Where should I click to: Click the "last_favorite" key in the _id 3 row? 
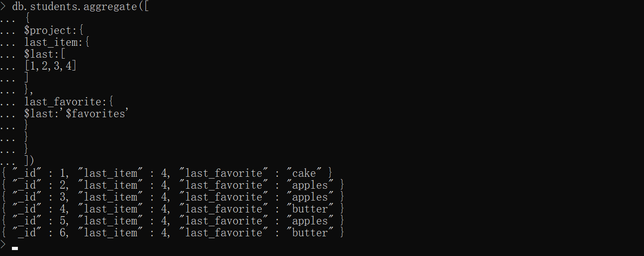point(224,197)
